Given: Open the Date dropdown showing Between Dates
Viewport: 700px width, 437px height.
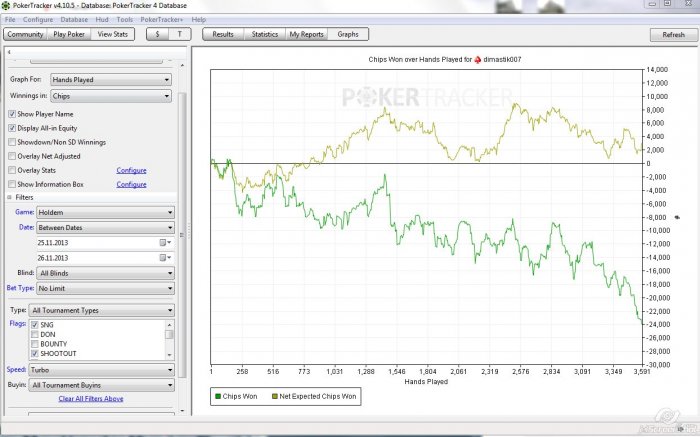Looking at the screenshot, I should 105,228.
